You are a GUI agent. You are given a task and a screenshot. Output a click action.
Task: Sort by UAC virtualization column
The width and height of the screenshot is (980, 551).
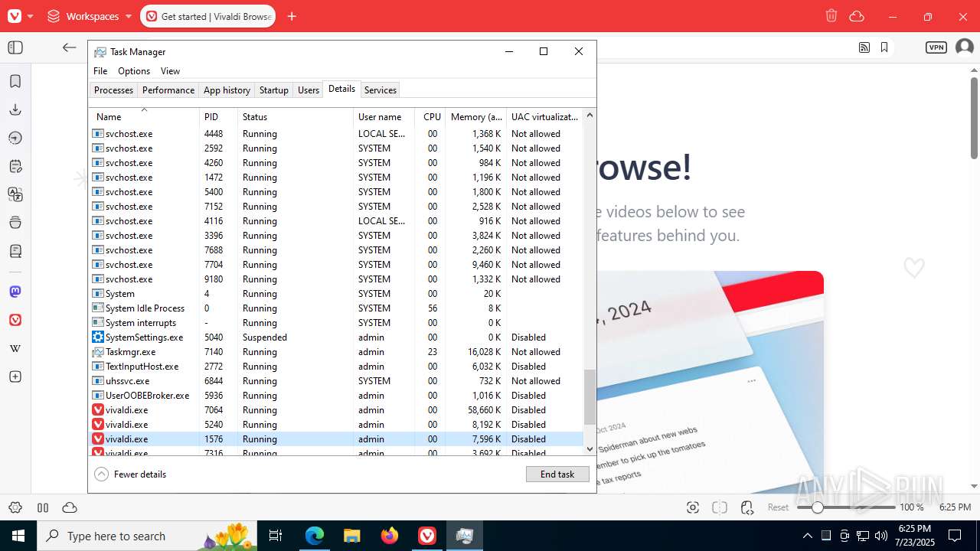point(544,116)
